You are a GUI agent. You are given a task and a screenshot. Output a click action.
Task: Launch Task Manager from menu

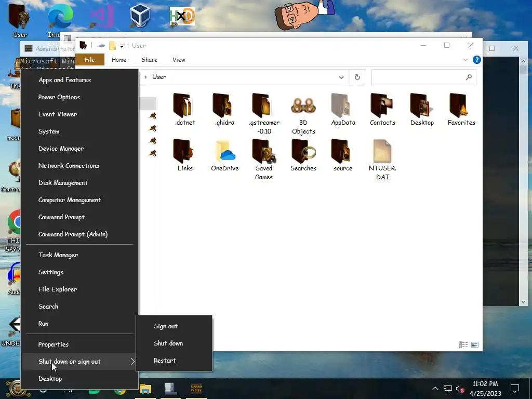79,255
